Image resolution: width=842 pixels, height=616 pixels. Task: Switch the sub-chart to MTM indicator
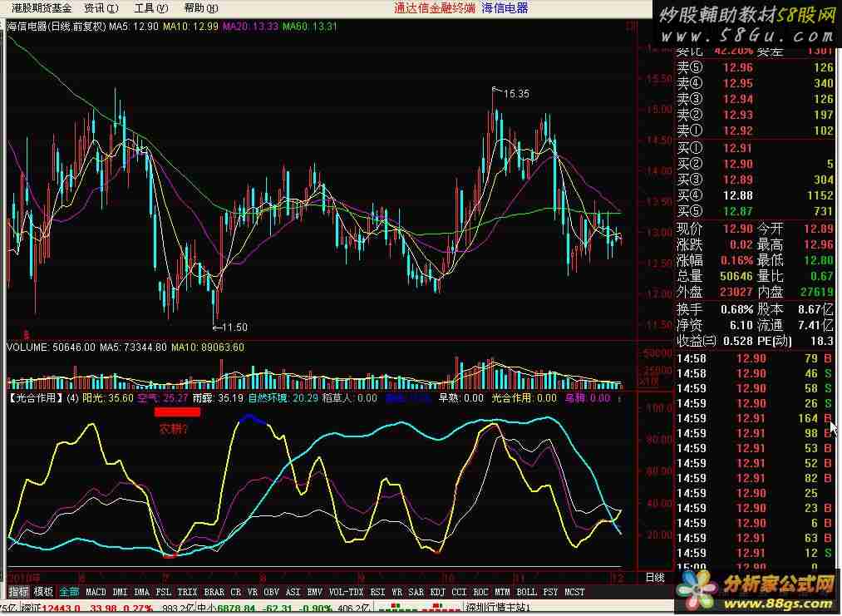pos(502,592)
